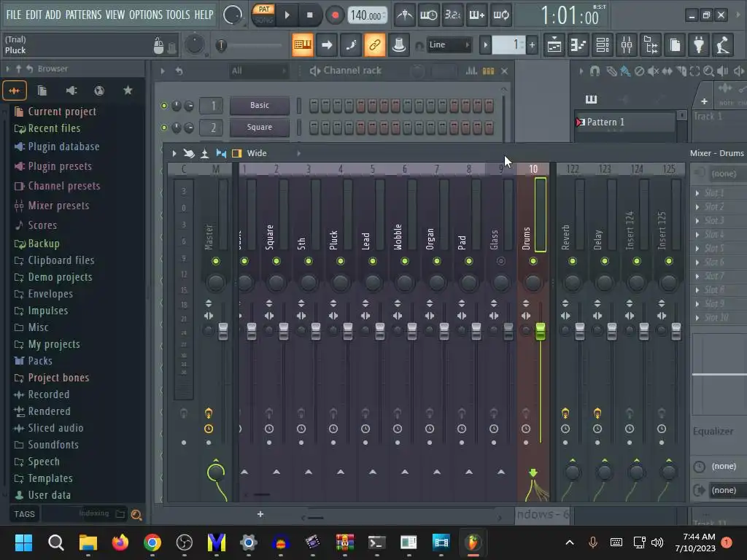
Task: Toggle mute LED on Drums mixer track
Action: [533, 261]
